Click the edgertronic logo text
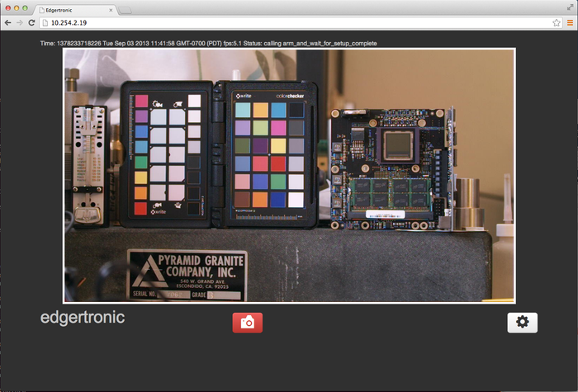 (x=83, y=317)
